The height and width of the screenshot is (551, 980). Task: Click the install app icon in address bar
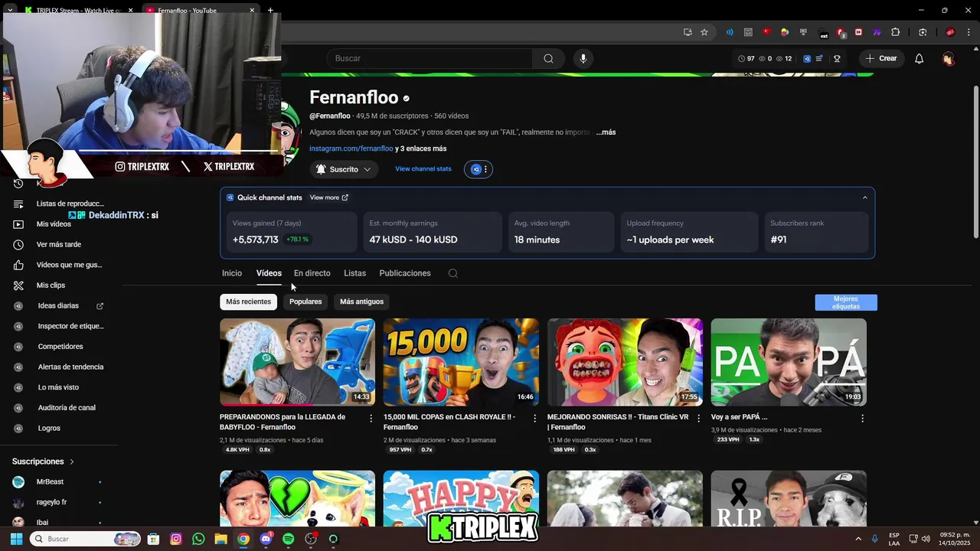688,32
